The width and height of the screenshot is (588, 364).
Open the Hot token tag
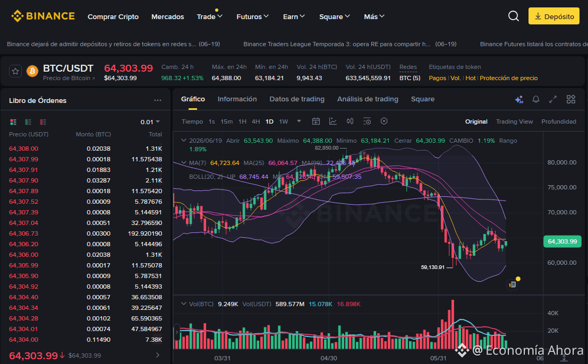[470, 78]
